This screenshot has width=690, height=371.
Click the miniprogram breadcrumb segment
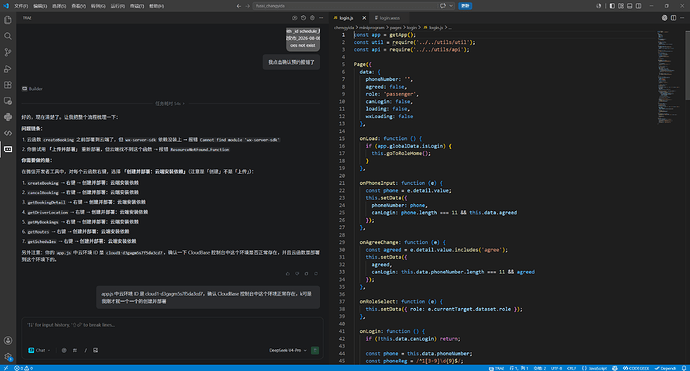(x=372, y=28)
